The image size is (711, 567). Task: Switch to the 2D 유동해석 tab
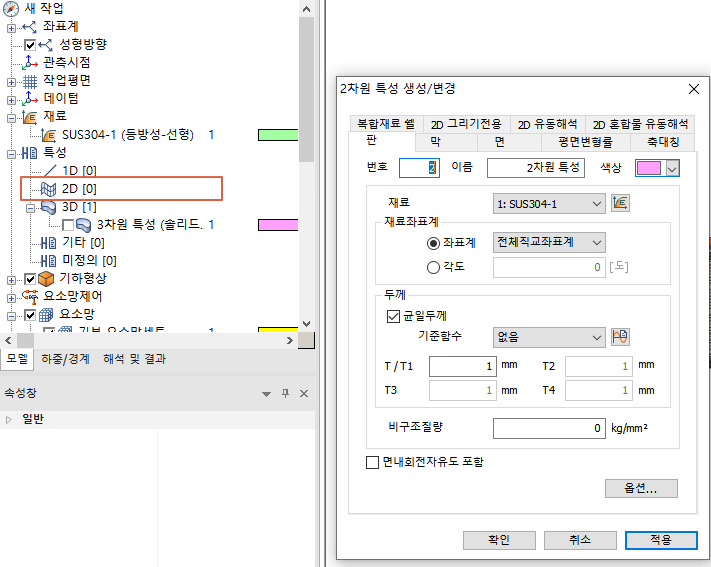click(548, 124)
